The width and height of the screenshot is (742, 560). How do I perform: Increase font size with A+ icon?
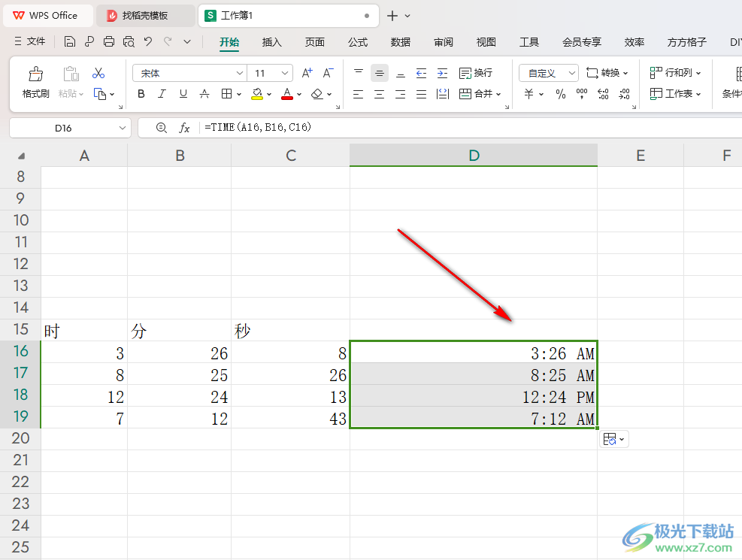point(307,73)
